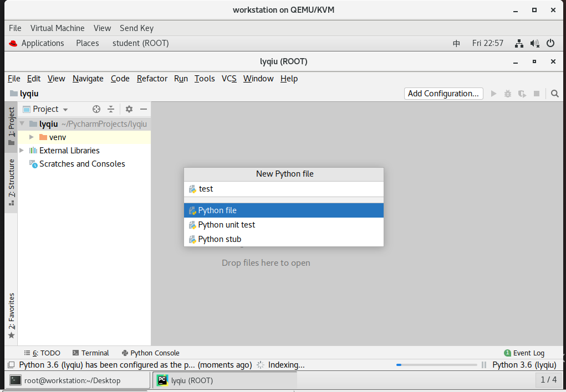This screenshot has height=392, width=566.
Task: Click Collapse All icon in Project panel
Action: 111,109
